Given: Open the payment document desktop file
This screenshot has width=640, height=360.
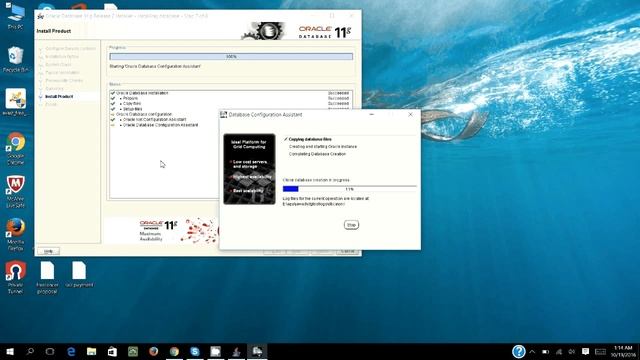Looking at the screenshot, I should [x=79, y=274].
